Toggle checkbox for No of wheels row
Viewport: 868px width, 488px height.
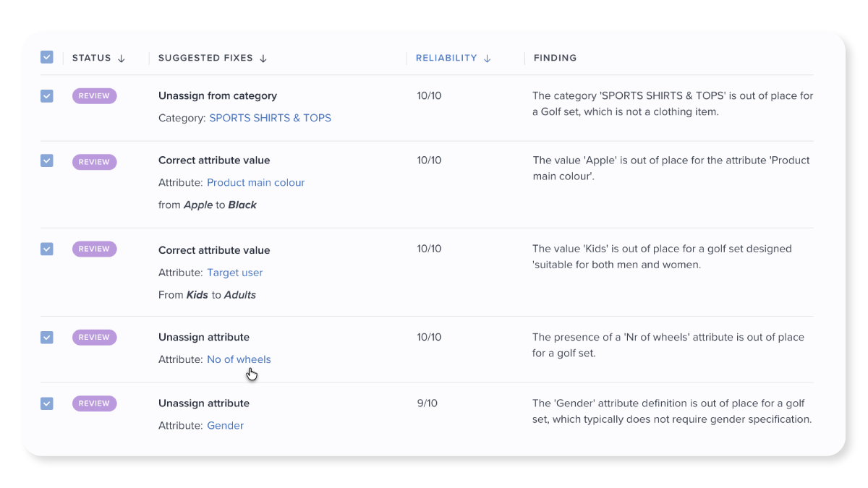point(47,337)
